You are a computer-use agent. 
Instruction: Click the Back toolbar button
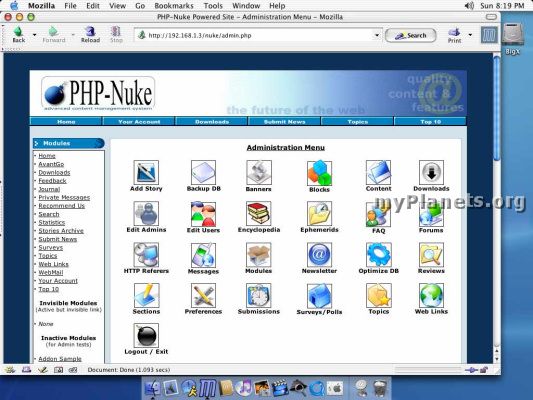18,34
